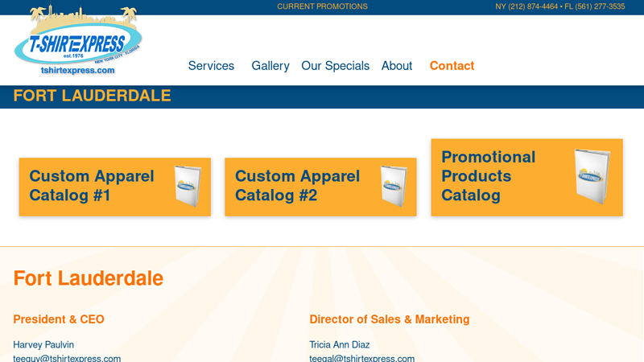This screenshot has width=644, height=362.
Task: Click the Custom Apparel Catalog #1 book icon
Action: click(187, 187)
